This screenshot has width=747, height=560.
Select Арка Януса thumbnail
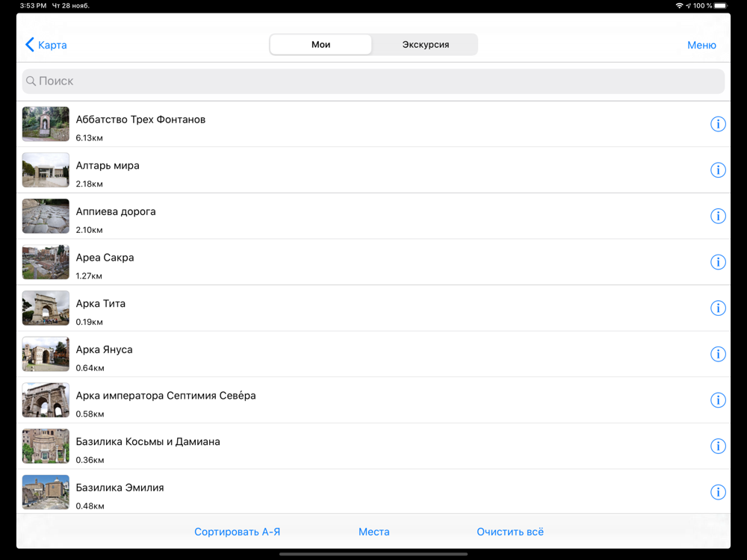[46, 354]
